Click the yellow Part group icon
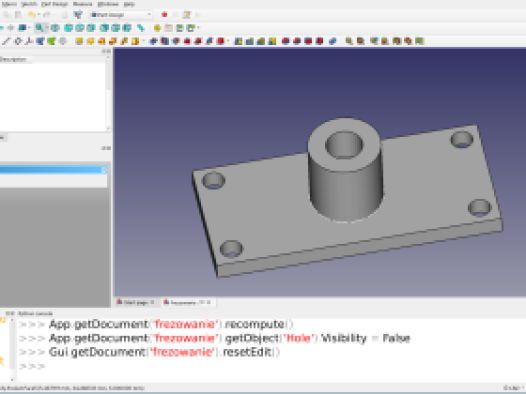526x394 pixels. [157, 28]
